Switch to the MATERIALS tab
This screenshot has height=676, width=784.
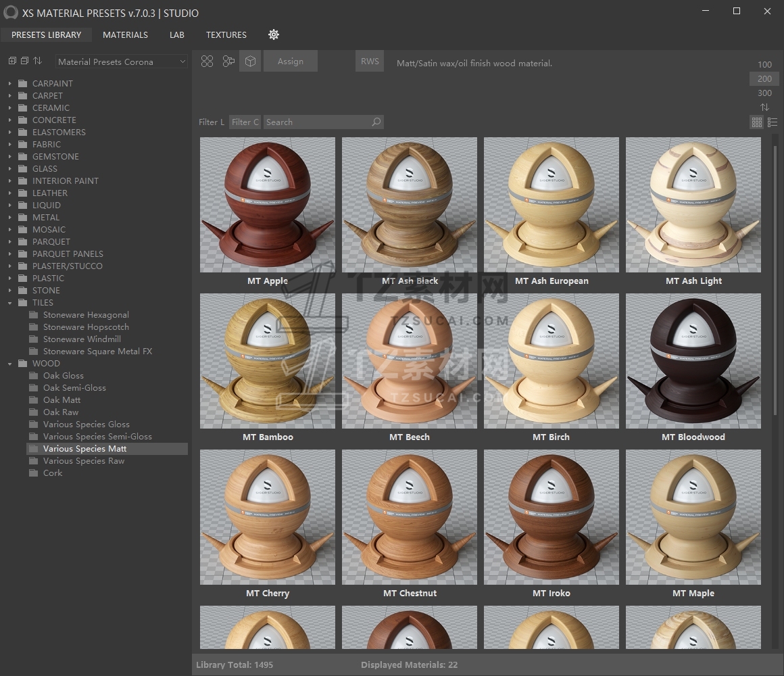(x=125, y=34)
